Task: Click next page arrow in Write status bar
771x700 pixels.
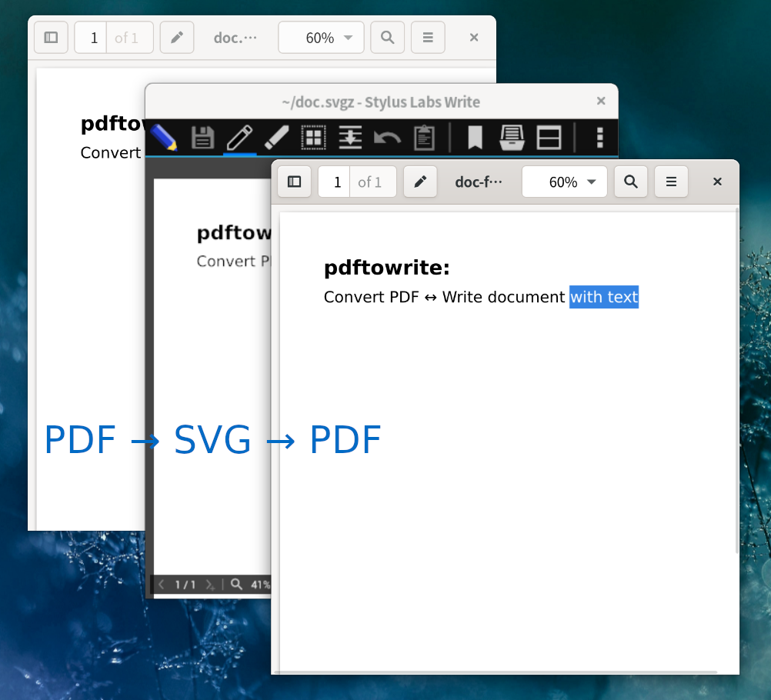Action: (x=210, y=585)
